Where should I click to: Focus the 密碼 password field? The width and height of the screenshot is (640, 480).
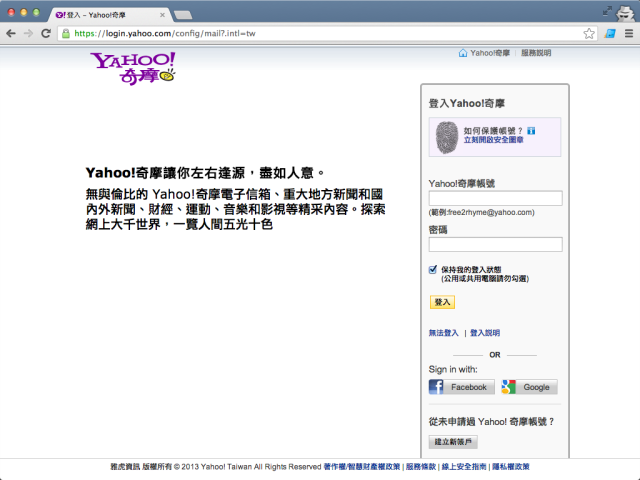pos(496,244)
